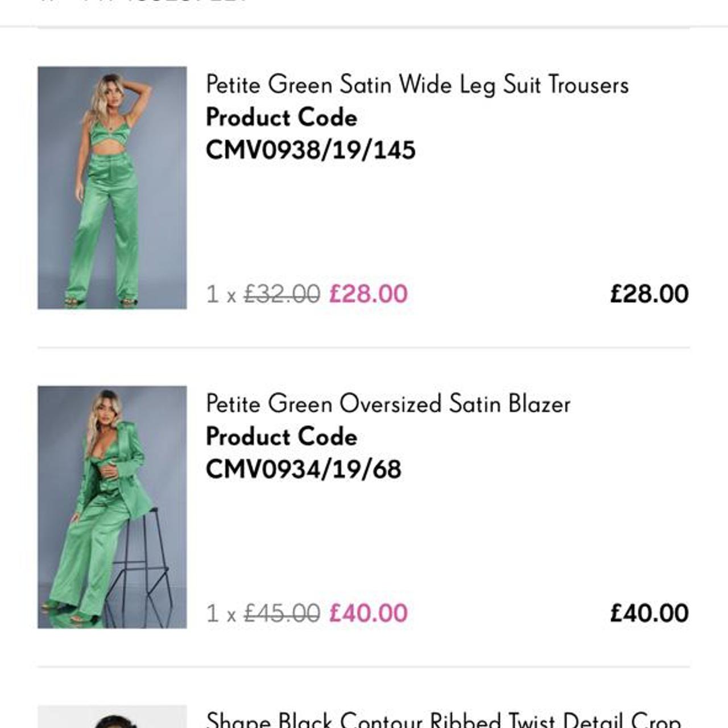Viewport: 728px width, 728px height.
Task: Select product code CMV0934/19/68
Action: point(303,469)
